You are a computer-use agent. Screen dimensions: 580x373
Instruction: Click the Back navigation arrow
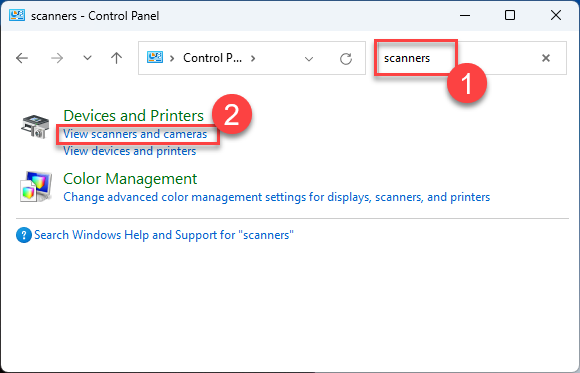22,58
